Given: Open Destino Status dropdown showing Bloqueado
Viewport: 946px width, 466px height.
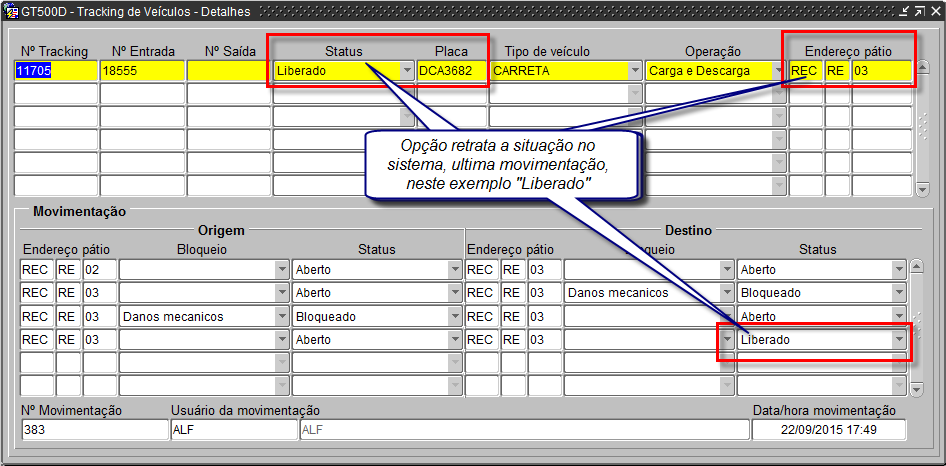Looking at the screenshot, I should tap(900, 293).
